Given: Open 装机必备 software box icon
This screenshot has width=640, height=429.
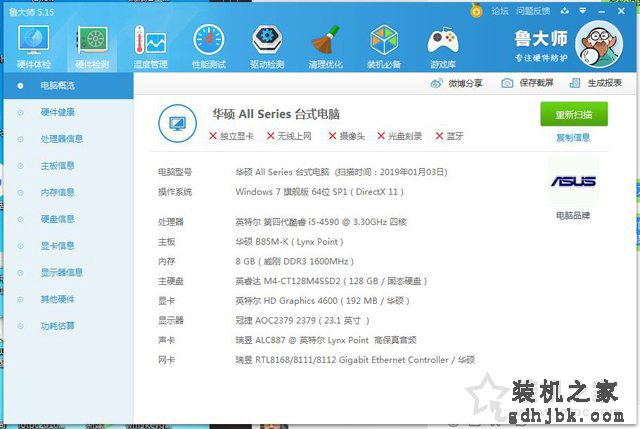Looking at the screenshot, I should 384,46.
